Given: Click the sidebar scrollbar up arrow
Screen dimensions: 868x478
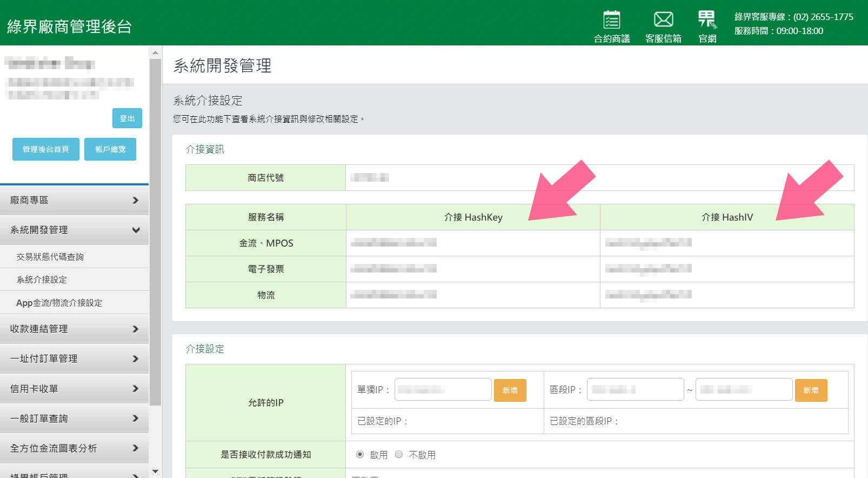Looking at the screenshot, I should pos(155,52).
